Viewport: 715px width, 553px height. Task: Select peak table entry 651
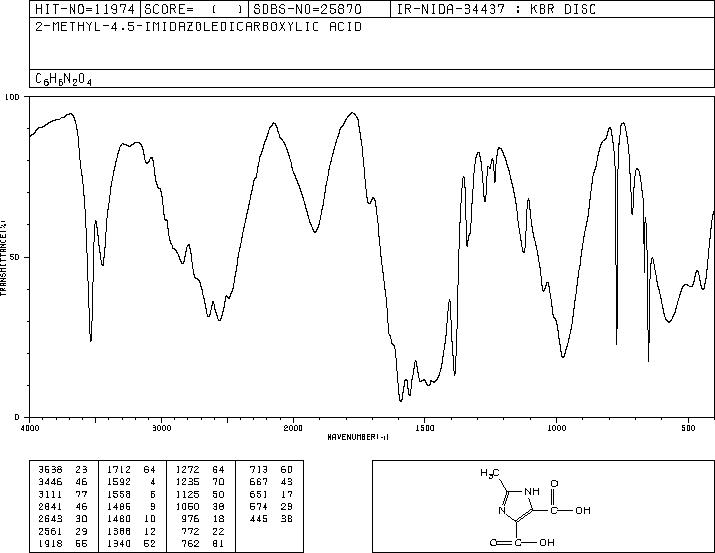259,494
